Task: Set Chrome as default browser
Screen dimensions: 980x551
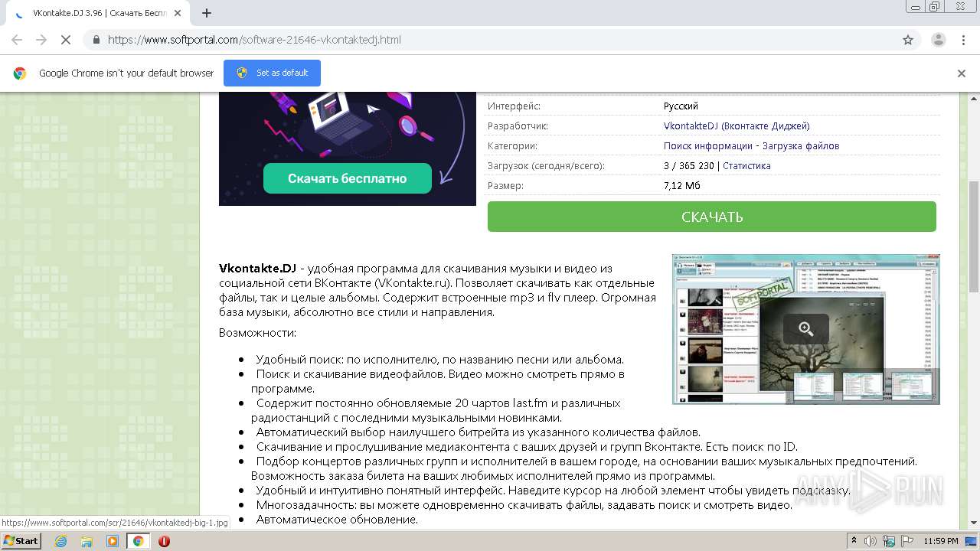Action: [272, 73]
